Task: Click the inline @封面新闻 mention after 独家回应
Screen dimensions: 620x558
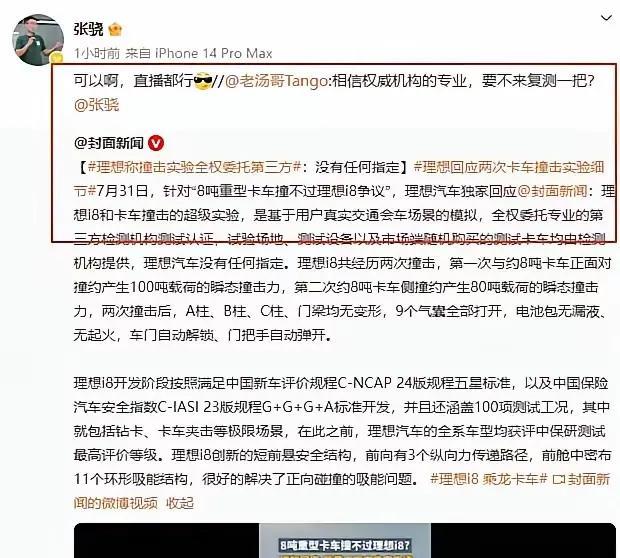Action: (552, 191)
